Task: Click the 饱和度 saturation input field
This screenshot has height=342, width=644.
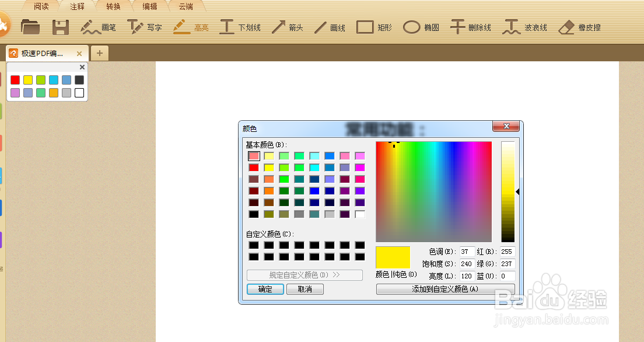Action: [x=467, y=264]
